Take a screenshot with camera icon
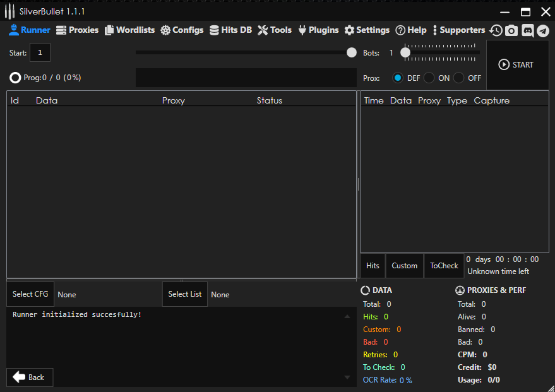 click(x=511, y=30)
